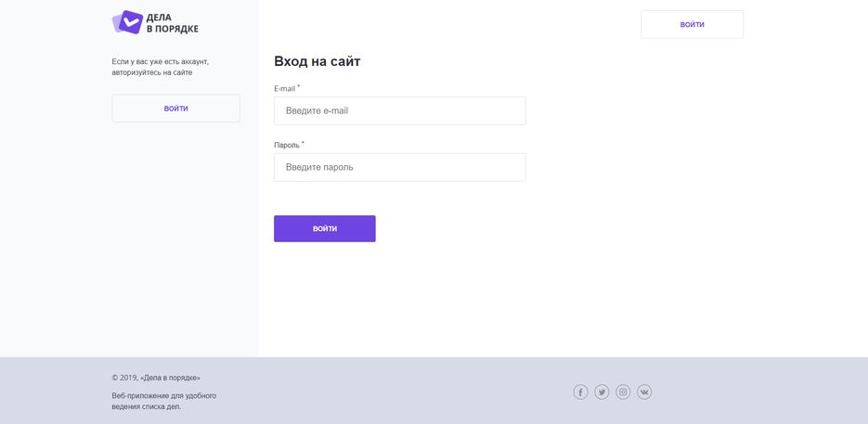Focus the 'Введите пароль' input field

click(x=400, y=167)
